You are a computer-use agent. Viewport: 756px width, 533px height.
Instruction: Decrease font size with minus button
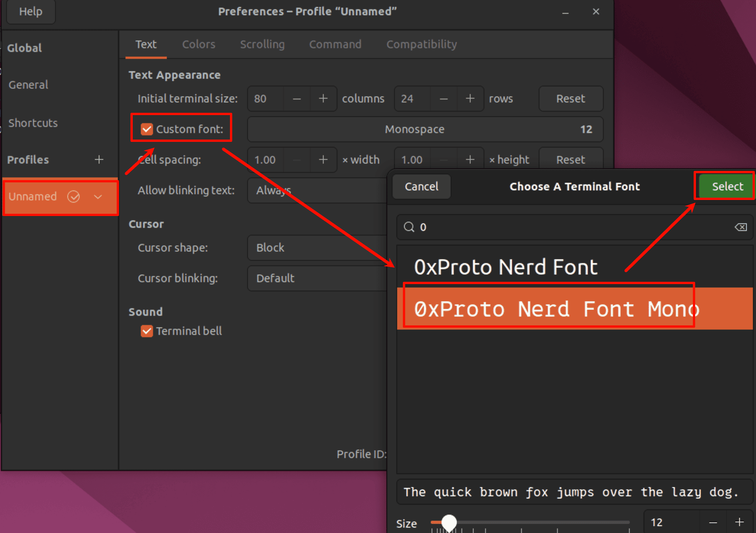[713, 522]
